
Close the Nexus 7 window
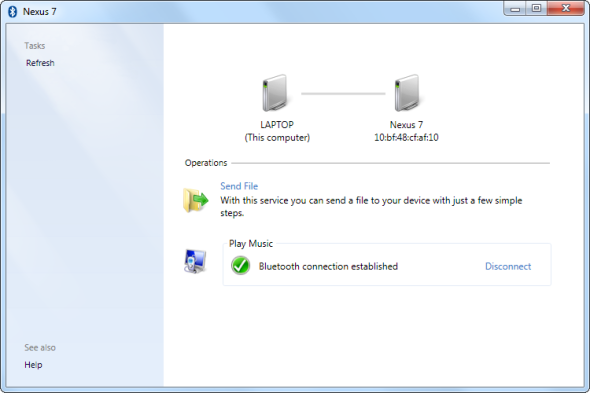[x=566, y=8]
